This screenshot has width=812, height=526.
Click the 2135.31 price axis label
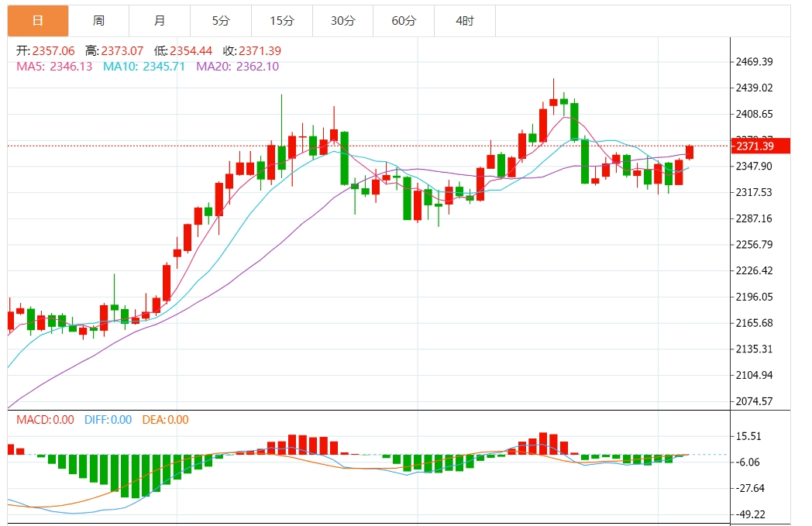pos(755,349)
